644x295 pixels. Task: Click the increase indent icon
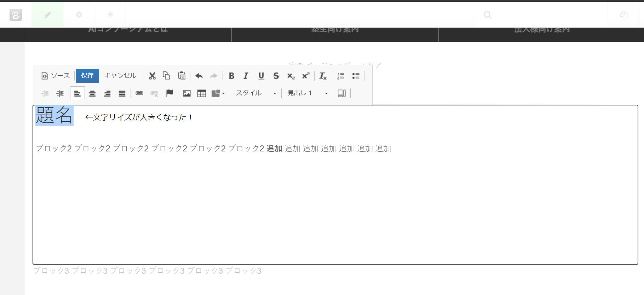click(x=60, y=93)
